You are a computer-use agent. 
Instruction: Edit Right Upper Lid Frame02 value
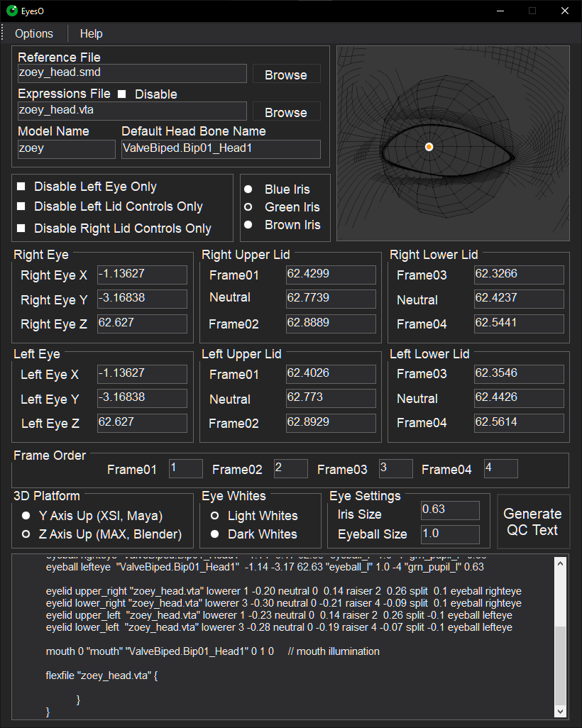(331, 324)
